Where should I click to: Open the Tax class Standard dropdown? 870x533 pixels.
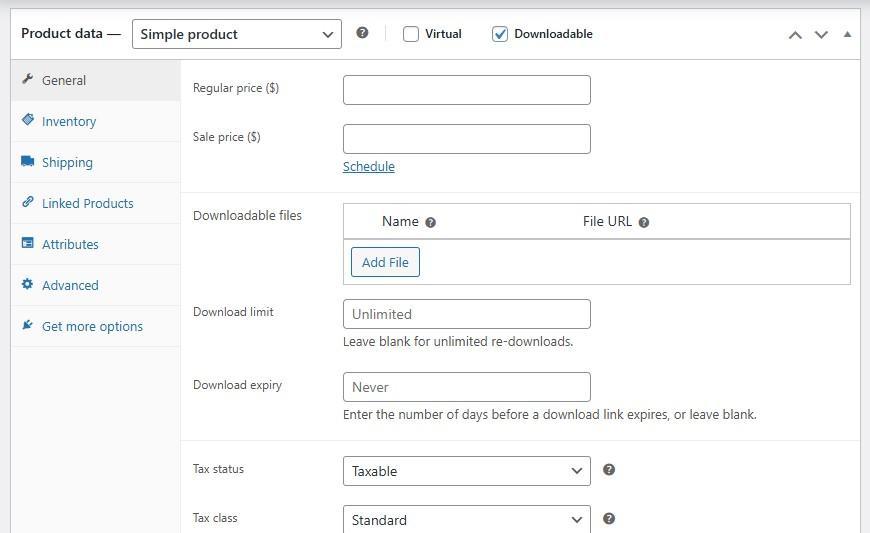tap(467, 519)
